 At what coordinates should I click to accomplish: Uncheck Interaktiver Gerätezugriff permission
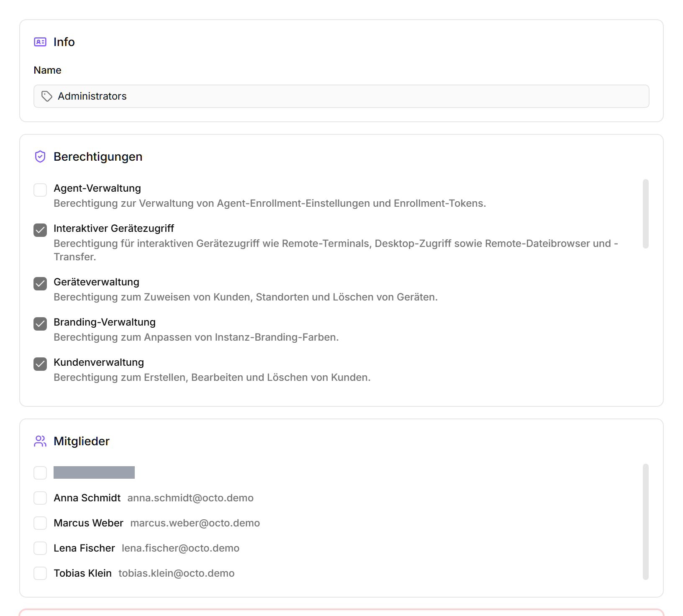coord(40,230)
